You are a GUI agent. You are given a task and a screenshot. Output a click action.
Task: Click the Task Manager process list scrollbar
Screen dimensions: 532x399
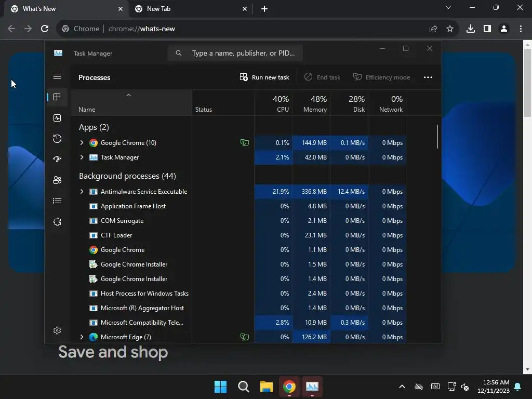(x=437, y=137)
